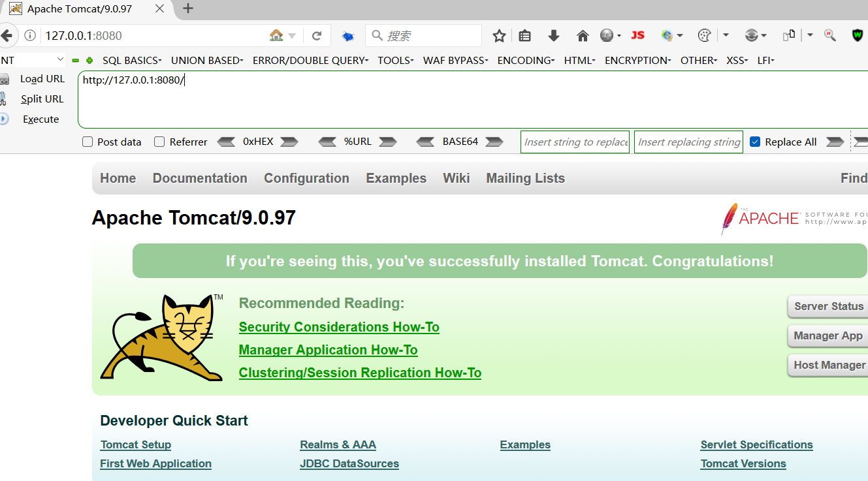This screenshot has height=481, width=868.
Task: Expand the ENCODING dropdown
Action: pos(525,60)
